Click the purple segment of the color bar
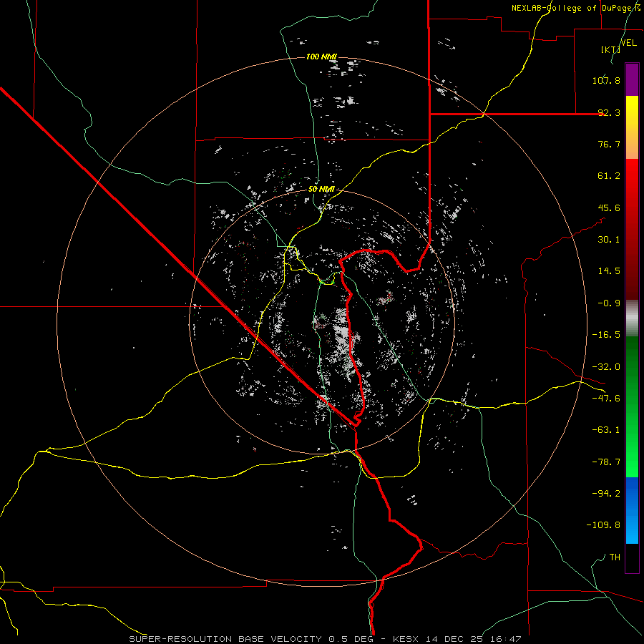This screenshot has height=644, width=644. pyautogui.click(x=632, y=80)
